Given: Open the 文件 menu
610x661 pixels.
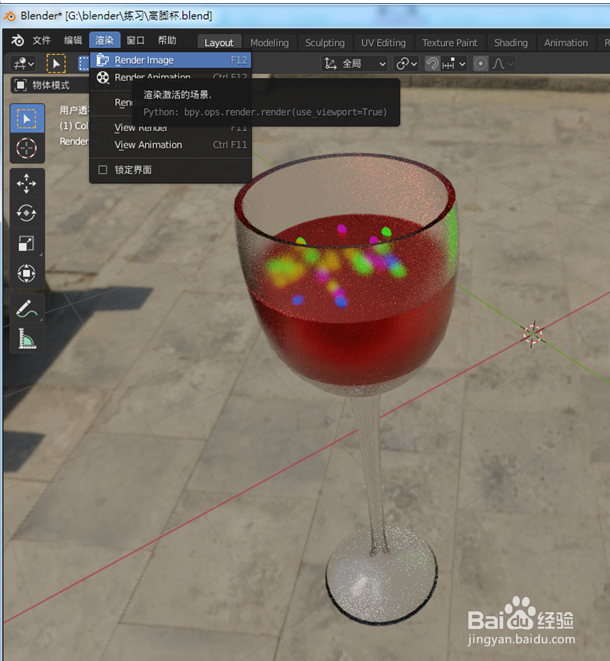Looking at the screenshot, I should point(42,40).
